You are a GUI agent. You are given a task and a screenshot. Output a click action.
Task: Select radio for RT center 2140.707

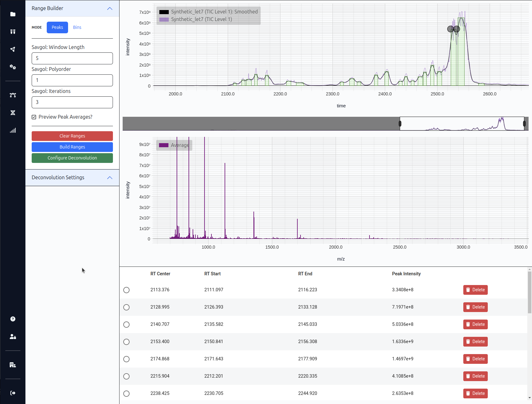coord(126,325)
